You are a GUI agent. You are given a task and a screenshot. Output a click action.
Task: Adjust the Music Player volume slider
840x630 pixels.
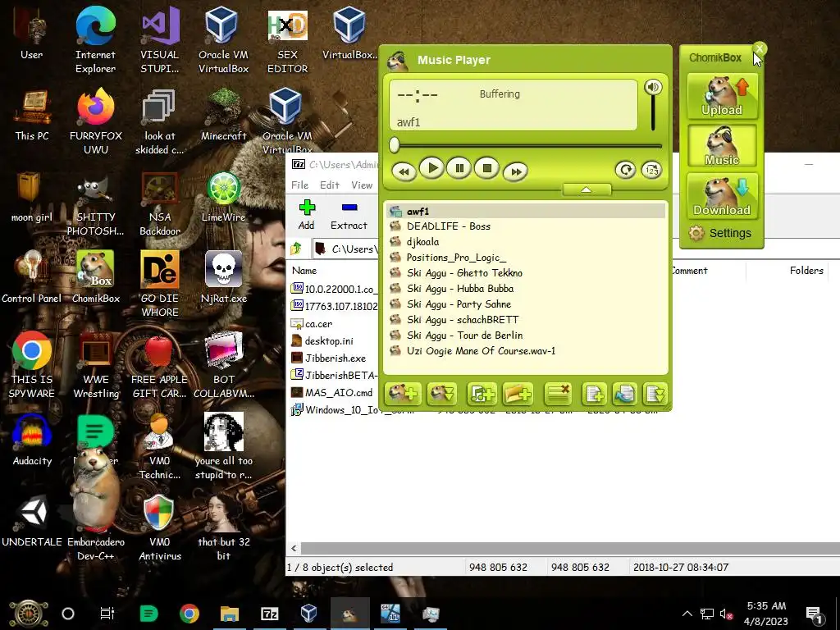point(653,114)
